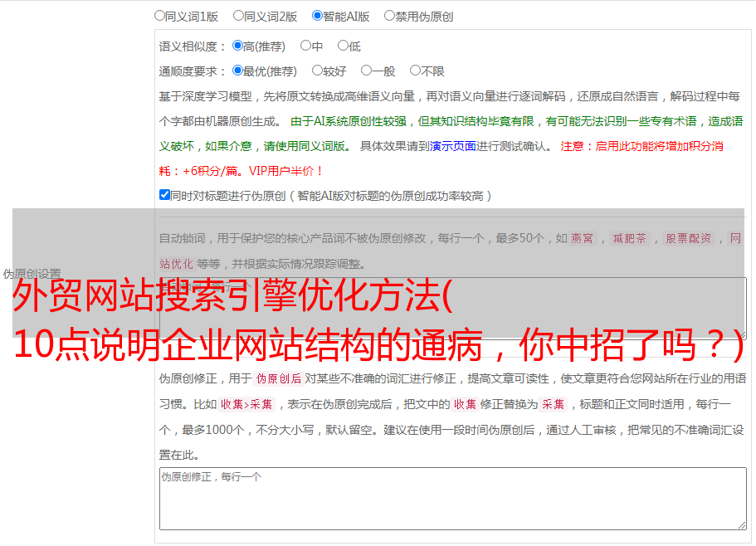Set 语义相似度 to 高(推荐)
756x546 pixels.
pos(237,46)
